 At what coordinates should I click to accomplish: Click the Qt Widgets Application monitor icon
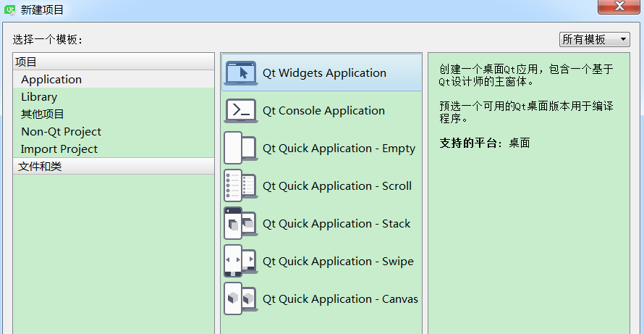click(241, 73)
